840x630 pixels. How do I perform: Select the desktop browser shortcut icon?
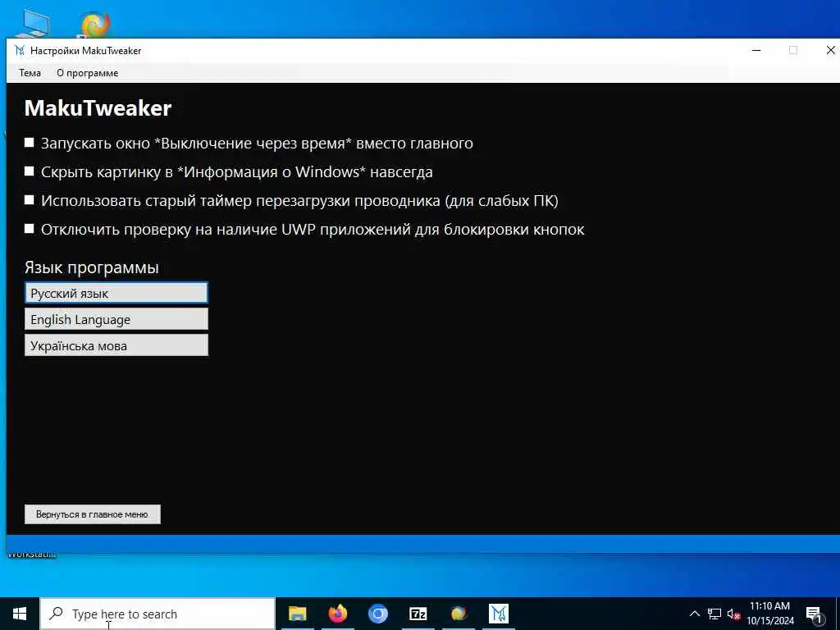(95, 24)
